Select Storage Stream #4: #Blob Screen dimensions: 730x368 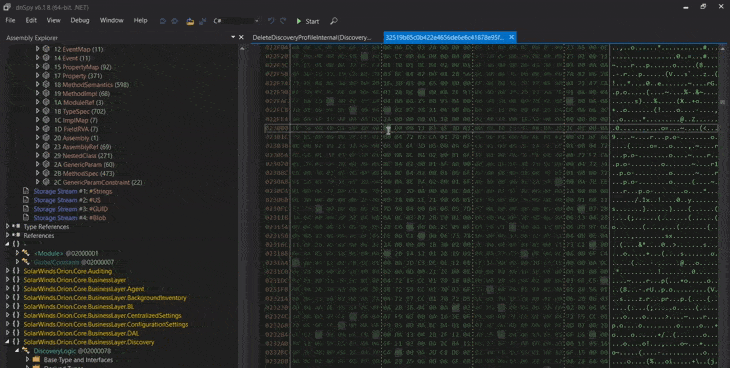point(70,218)
